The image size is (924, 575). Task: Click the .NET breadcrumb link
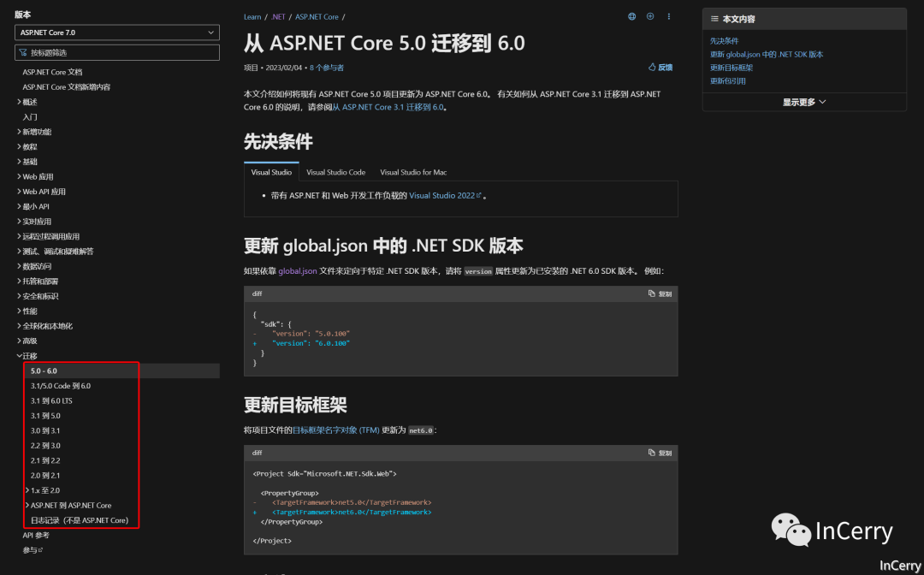click(x=278, y=17)
